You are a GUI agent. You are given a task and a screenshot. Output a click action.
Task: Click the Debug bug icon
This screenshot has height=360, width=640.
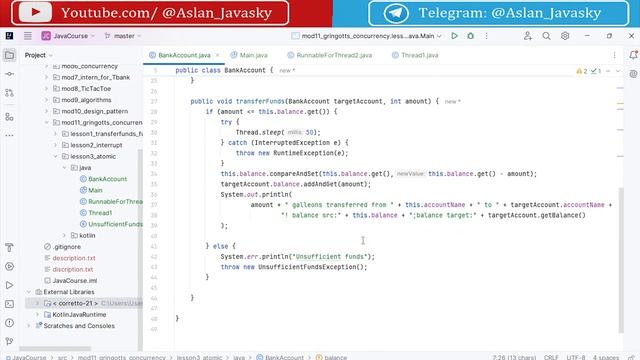click(x=471, y=36)
